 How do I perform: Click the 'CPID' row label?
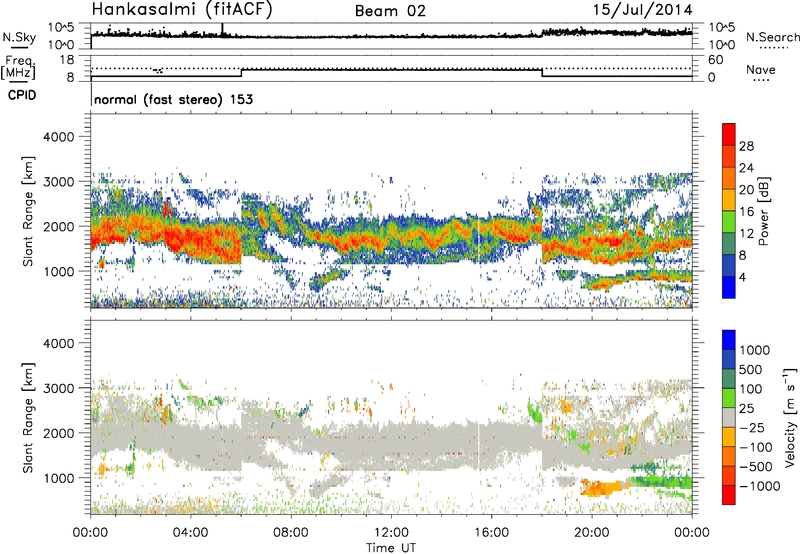pyautogui.click(x=22, y=95)
